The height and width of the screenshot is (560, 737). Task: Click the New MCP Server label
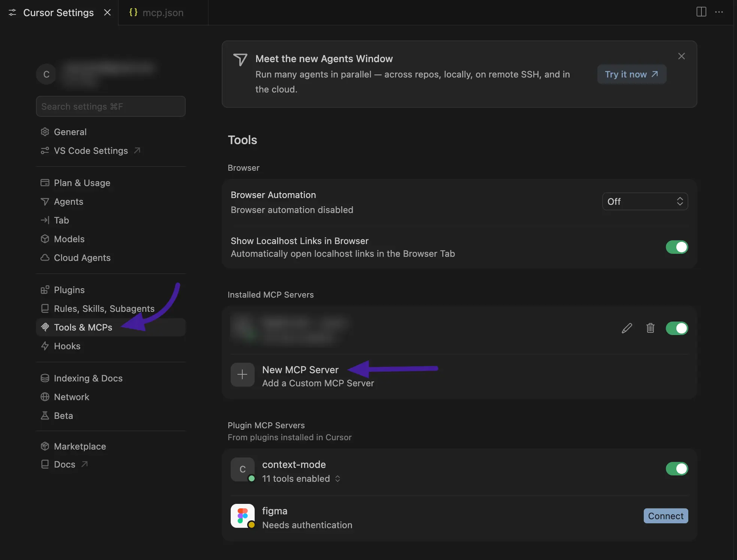tap(300, 370)
